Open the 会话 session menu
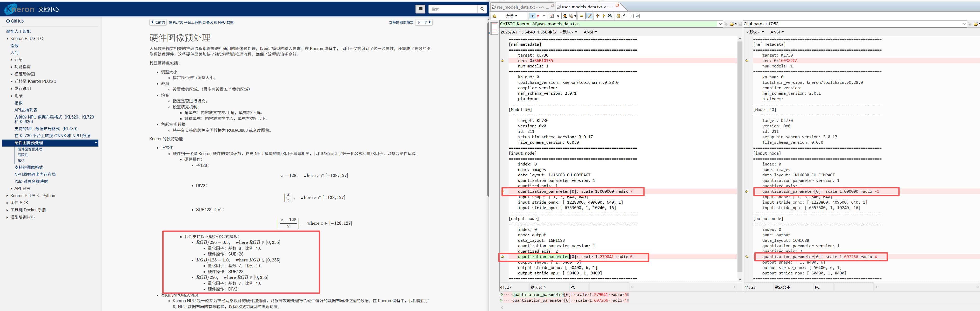 (x=511, y=16)
